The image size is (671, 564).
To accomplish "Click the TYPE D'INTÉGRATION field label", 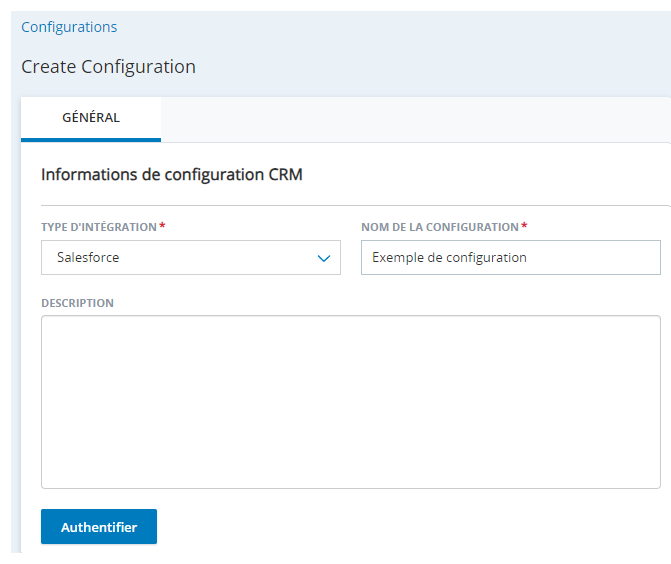I will [x=99, y=227].
